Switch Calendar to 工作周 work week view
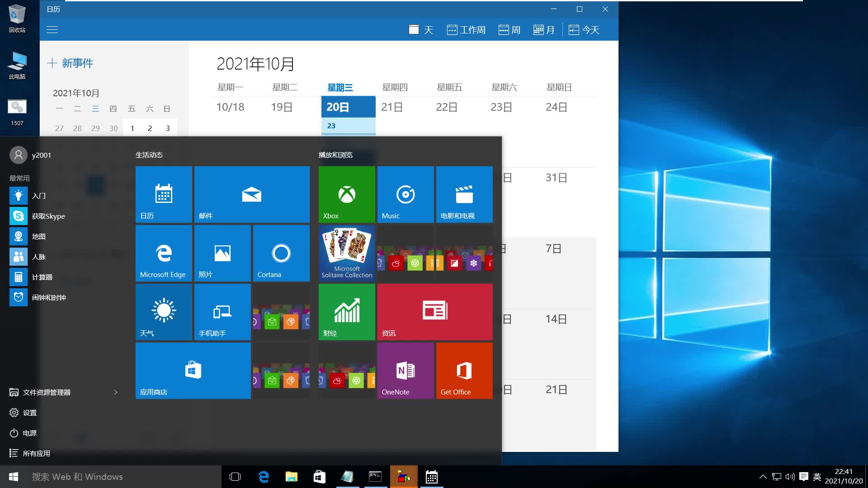Viewport: 868px width, 488px height. click(x=466, y=30)
